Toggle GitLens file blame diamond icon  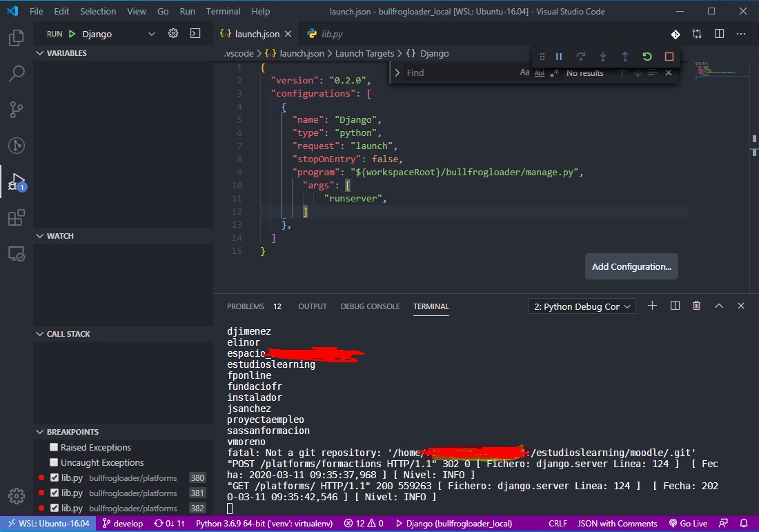click(676, 34)
